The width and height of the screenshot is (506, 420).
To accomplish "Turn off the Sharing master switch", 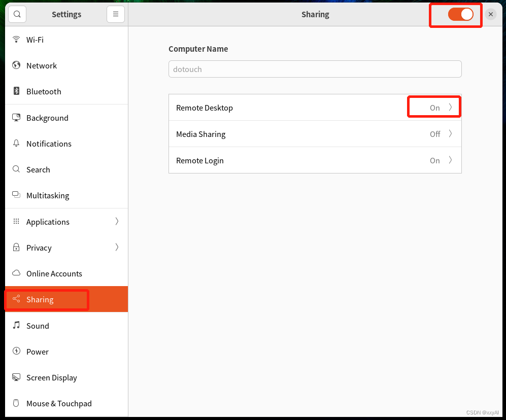I will pos(460,15).
